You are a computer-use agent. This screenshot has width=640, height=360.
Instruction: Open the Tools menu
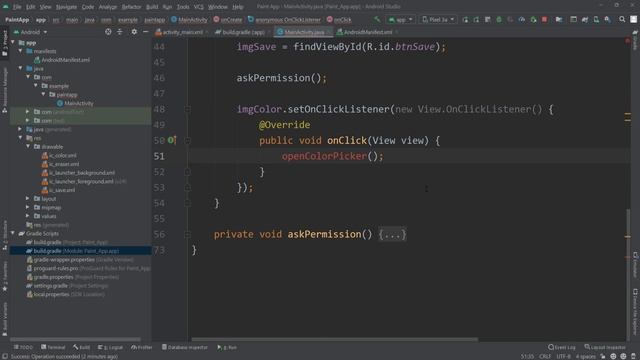pos(183,7)
